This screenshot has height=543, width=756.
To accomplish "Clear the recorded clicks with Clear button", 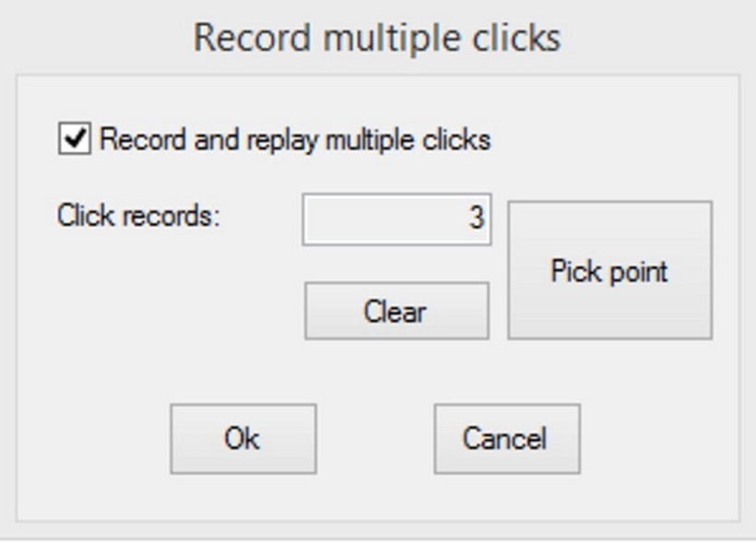I will pos(396,311).
